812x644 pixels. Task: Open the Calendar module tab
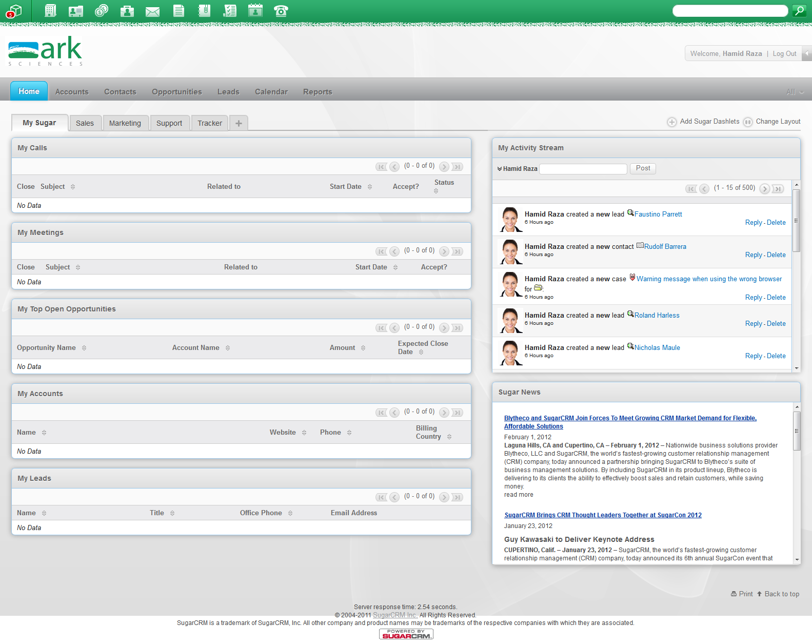[x=271, y=92]
